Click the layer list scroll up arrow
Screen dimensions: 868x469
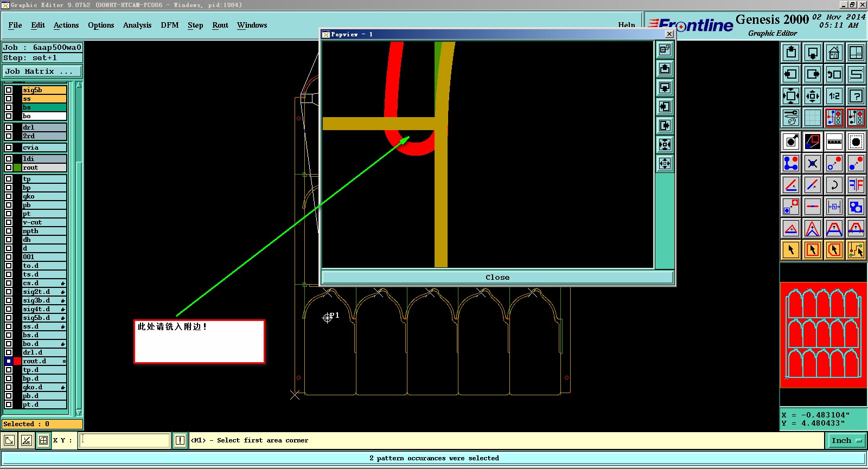(79, 85)
